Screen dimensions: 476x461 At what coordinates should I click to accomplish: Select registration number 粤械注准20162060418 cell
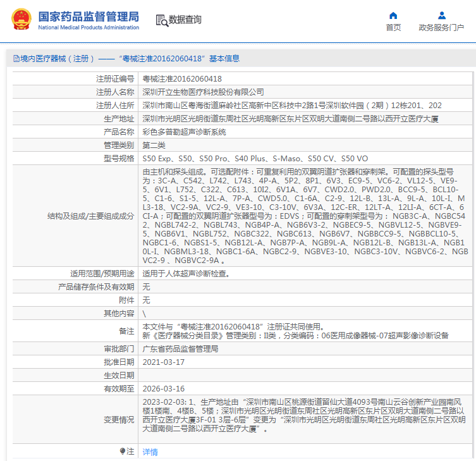[182, 79]
